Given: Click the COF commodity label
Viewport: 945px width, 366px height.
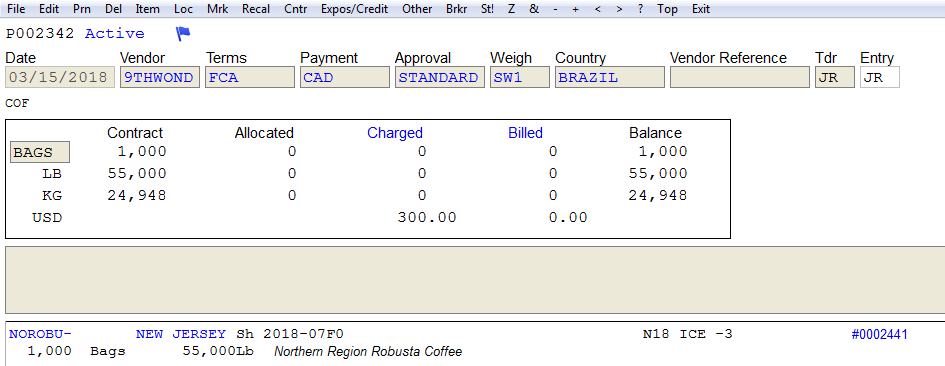Looking at the screenshot, I should pos(17,104).
